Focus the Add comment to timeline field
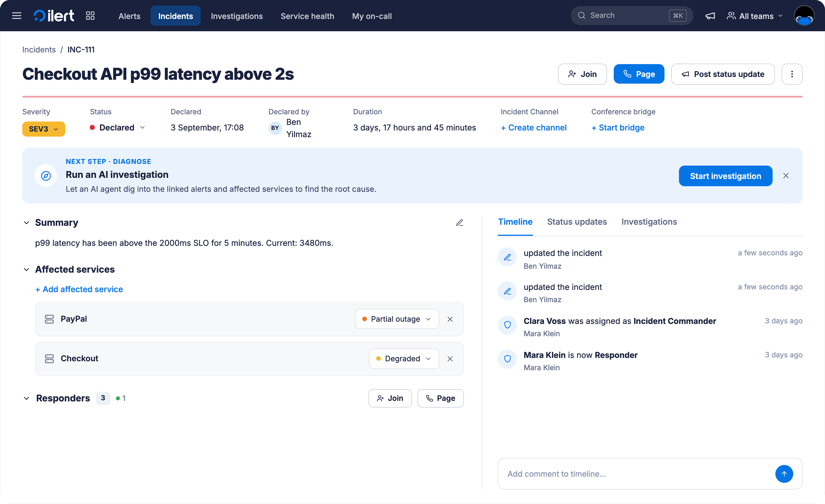The height and width of the screenshot is (504, 825). [x=636, y=474]
